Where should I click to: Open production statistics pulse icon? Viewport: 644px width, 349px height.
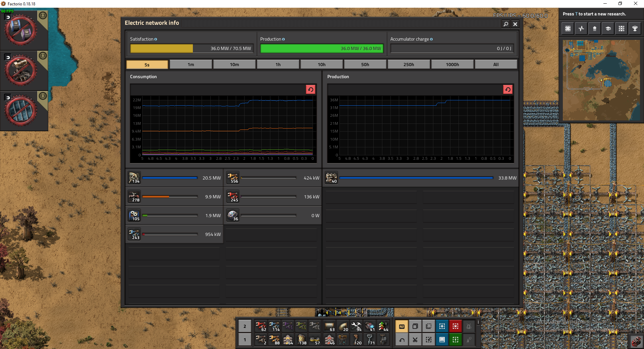(581, 29)
